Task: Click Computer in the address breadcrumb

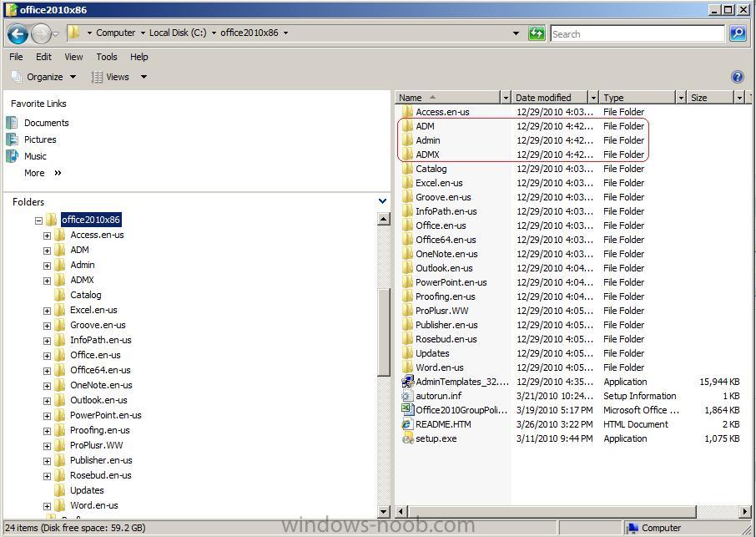Action: 116,33
